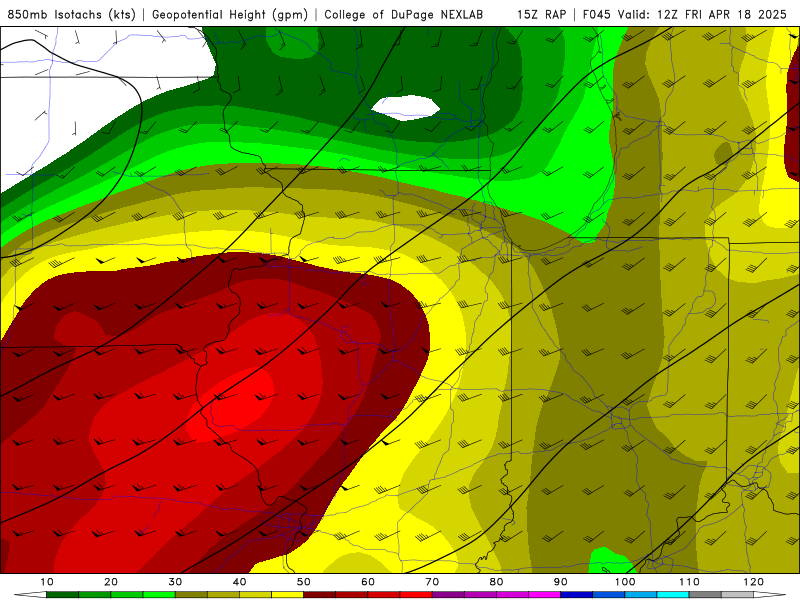Viewport: 800px width, 600px height.
Task: Click the 'College of DuPage NEXLAB' label
Action: 404,15
